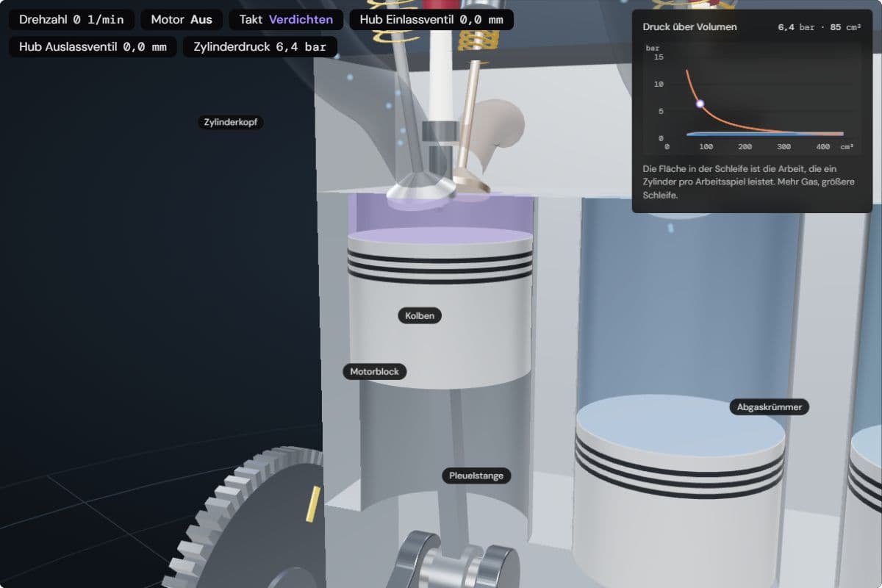The height and width of the screenshot is (588, 882).
Task: Select the Hub Einlassventil 0,0 mm readout
Action: 431,20
